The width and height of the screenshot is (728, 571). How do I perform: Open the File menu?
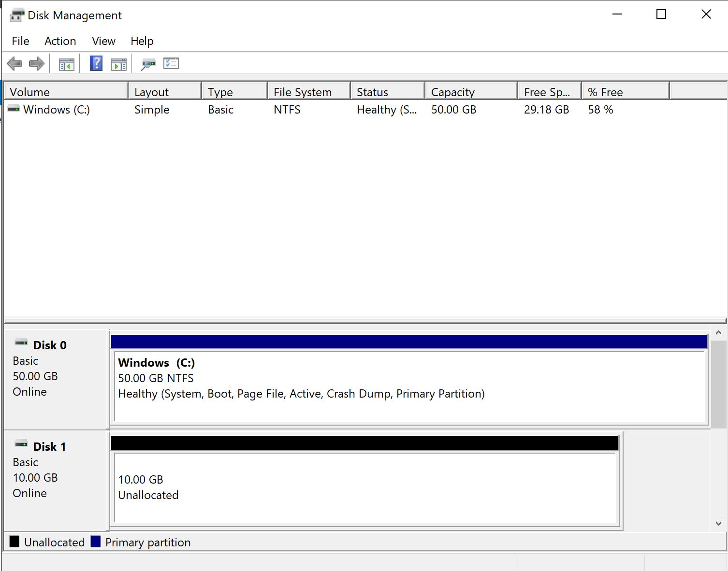pos(20,41)
